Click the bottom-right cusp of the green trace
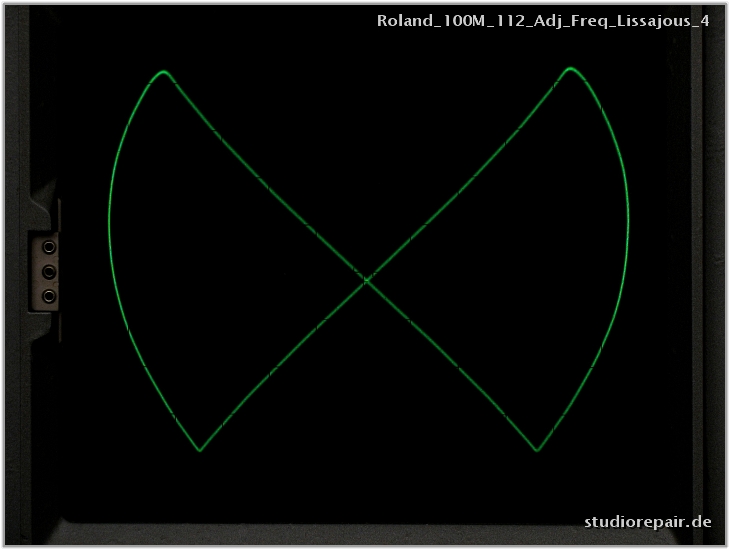Screen dimensions: 730x550 tap(537, 450)
